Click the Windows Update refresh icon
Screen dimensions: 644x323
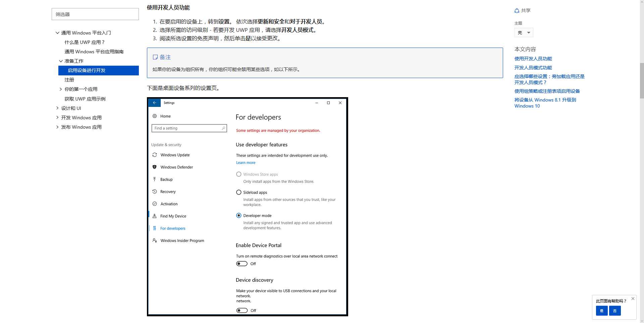pos(155,155)
